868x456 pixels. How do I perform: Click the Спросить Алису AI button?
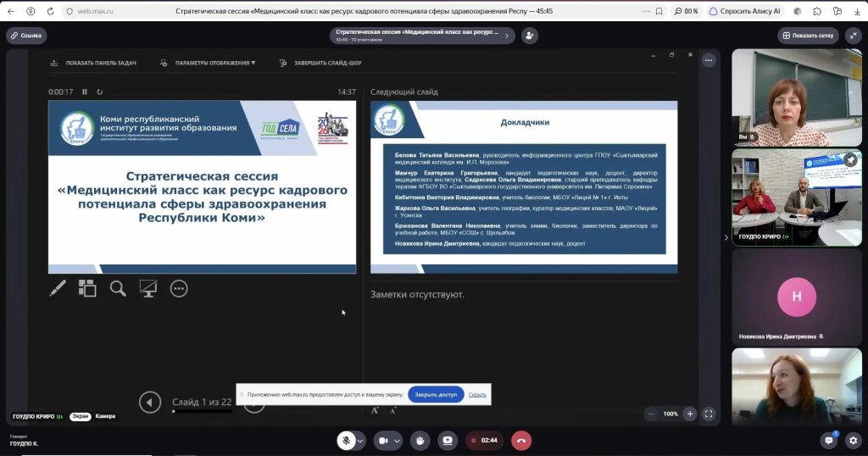(745, 11)
